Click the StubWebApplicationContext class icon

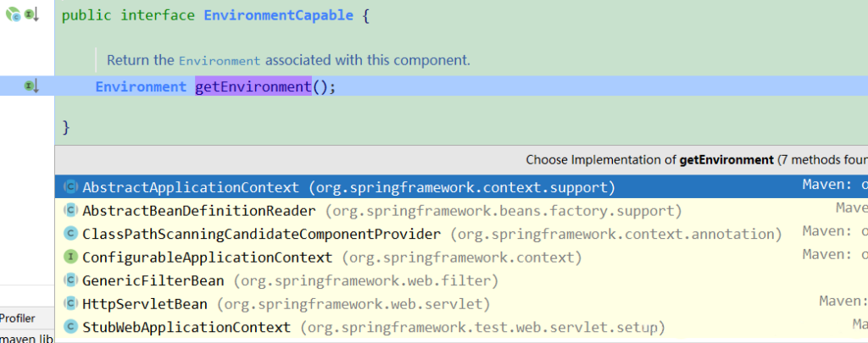pyautogui.click(x=71, y=326)
